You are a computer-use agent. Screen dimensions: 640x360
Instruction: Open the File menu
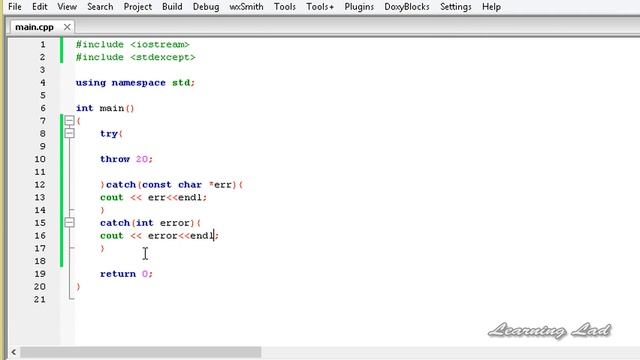pos(15,7)
